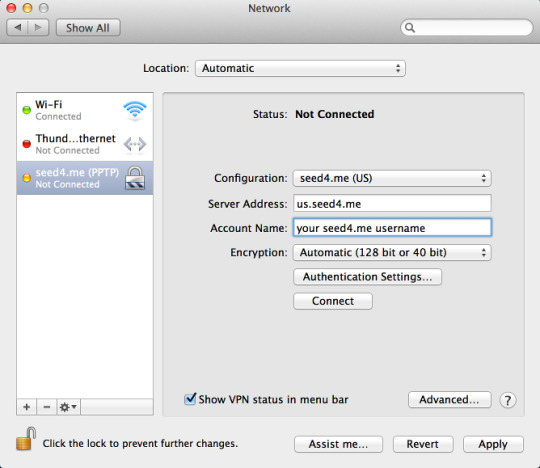
Task: Click the help question mark button
Action: pyautogui.click(x=508, y=400)
